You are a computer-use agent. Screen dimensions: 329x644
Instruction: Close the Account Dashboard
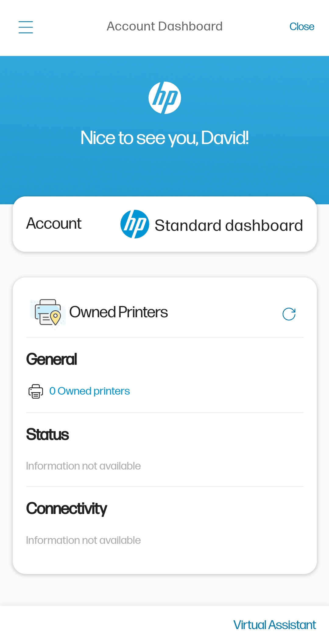click(x=302, y=27)
